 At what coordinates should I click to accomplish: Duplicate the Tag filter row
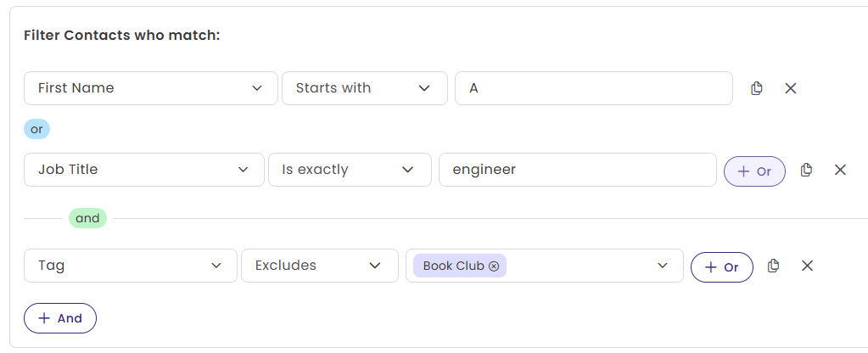pos(773,266)
